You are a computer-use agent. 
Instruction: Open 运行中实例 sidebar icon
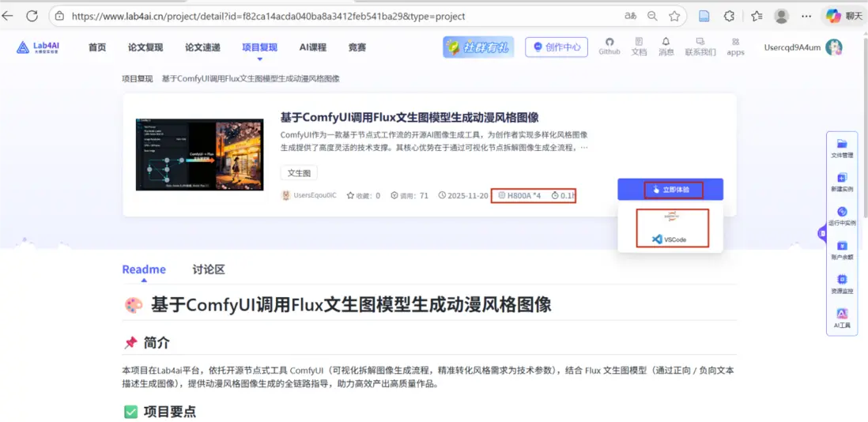click(x=842, y=217)
